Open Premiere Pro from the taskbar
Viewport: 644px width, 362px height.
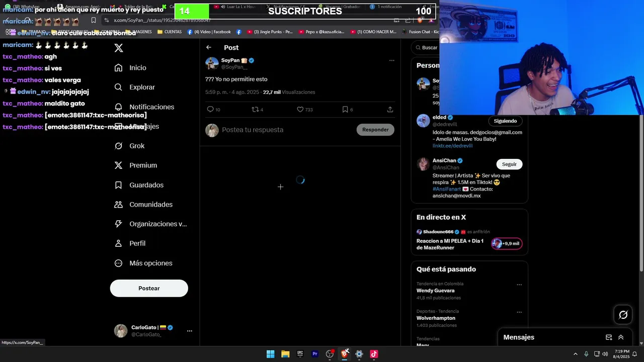[315, 354]
